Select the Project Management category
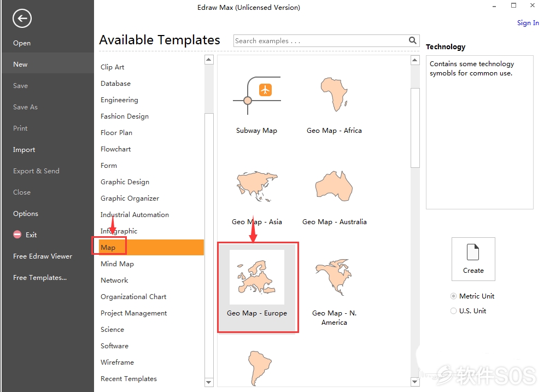 pyautogui.click(x=133, y=313)
